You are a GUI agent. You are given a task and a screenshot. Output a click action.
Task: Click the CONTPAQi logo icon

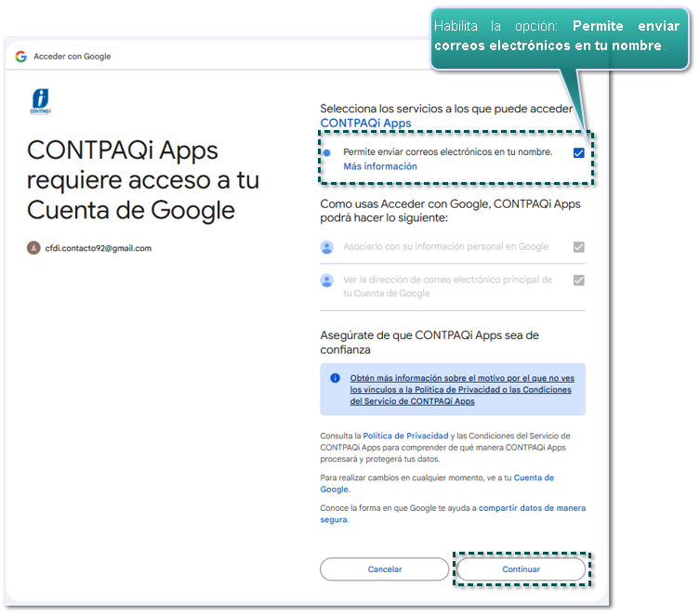tap(40, 101)
